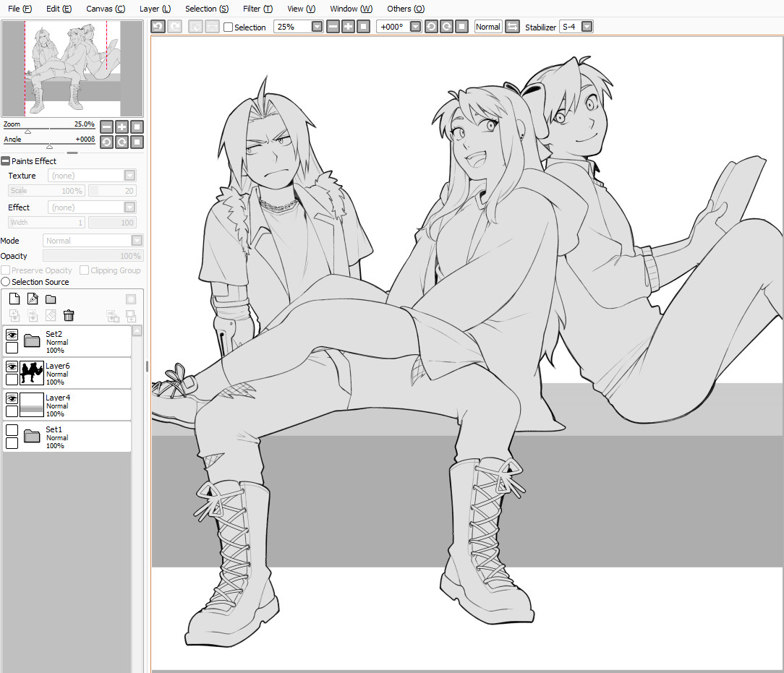The width and height of the screenshot is (784, 673).
Task: Zoom in using the toolbar plus button
Action: point(349,27)
